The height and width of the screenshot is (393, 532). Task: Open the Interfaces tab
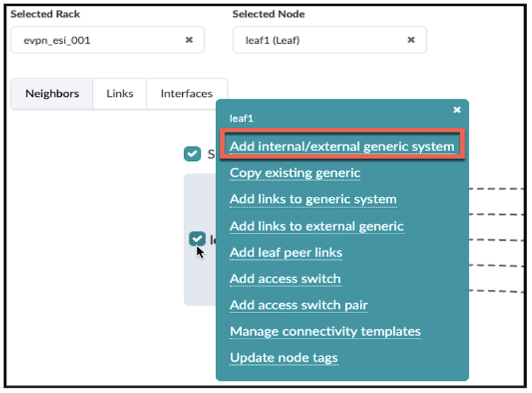click(x=186, y=94)
